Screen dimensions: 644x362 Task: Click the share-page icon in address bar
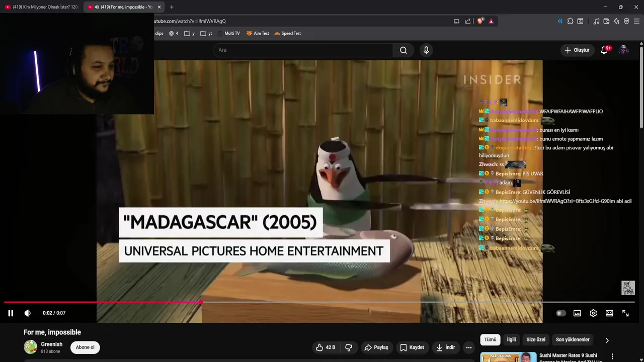(x=468, y=21)
